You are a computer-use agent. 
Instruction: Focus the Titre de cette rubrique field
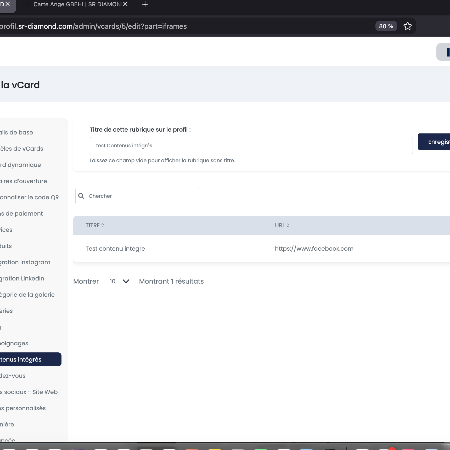tap(251, 145)
